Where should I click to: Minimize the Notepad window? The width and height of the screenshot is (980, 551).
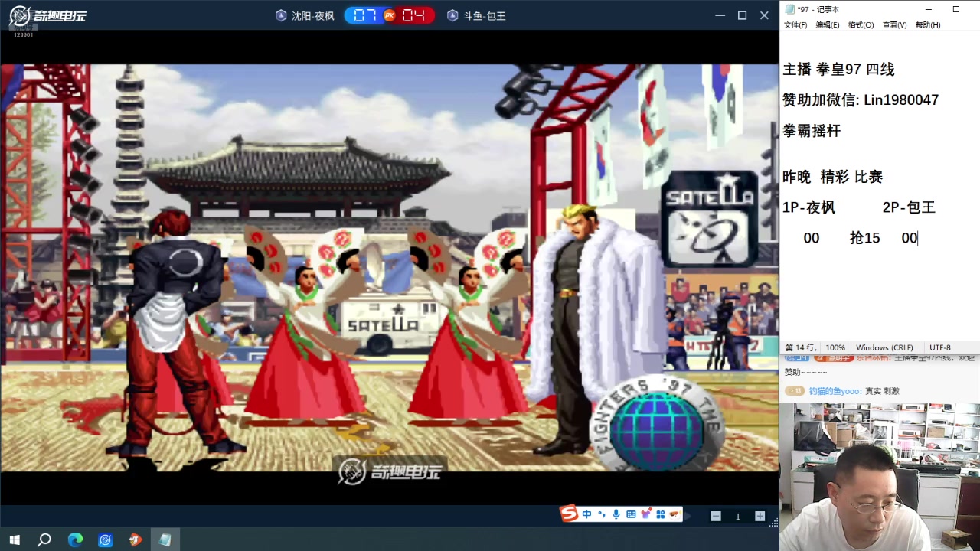click(x=928, y=9)
